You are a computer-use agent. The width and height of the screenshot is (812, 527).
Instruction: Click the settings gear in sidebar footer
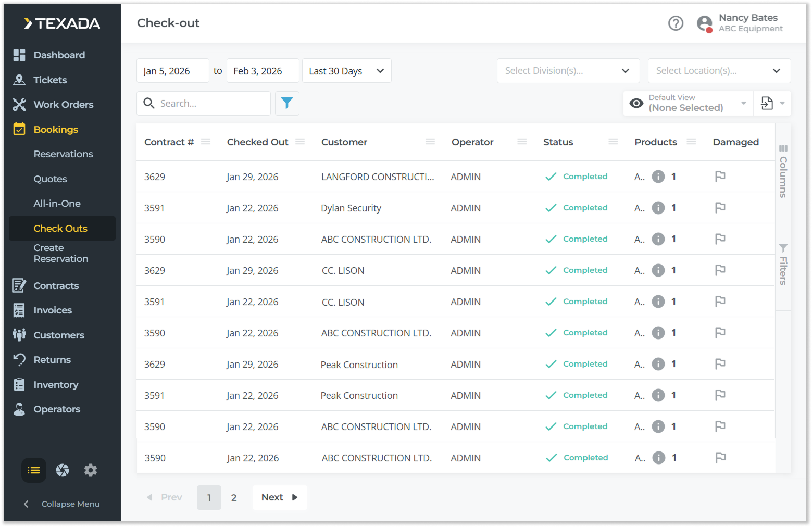91,470
